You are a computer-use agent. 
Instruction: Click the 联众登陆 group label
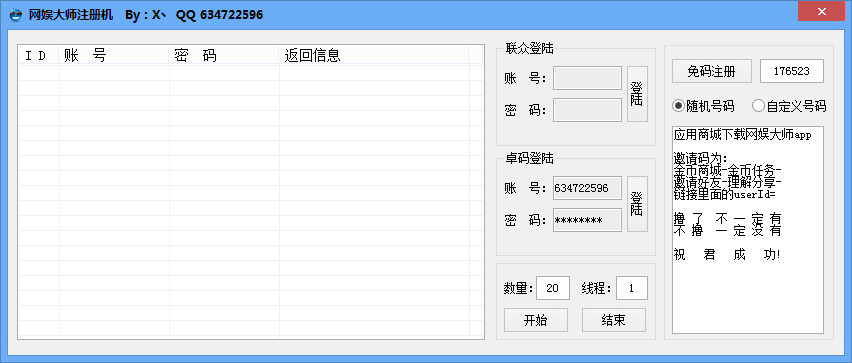point(529,48)
